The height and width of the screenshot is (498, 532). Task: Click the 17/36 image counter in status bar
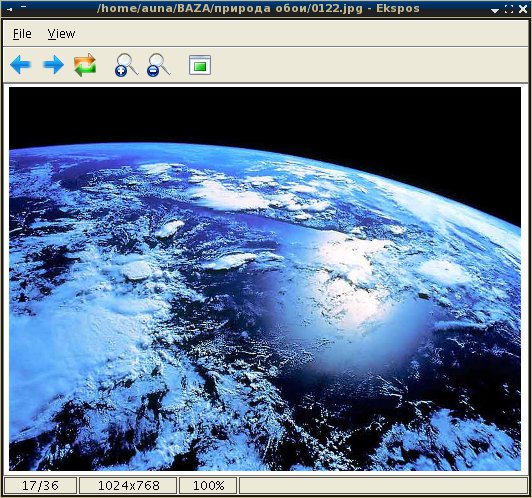click(40, 486)
